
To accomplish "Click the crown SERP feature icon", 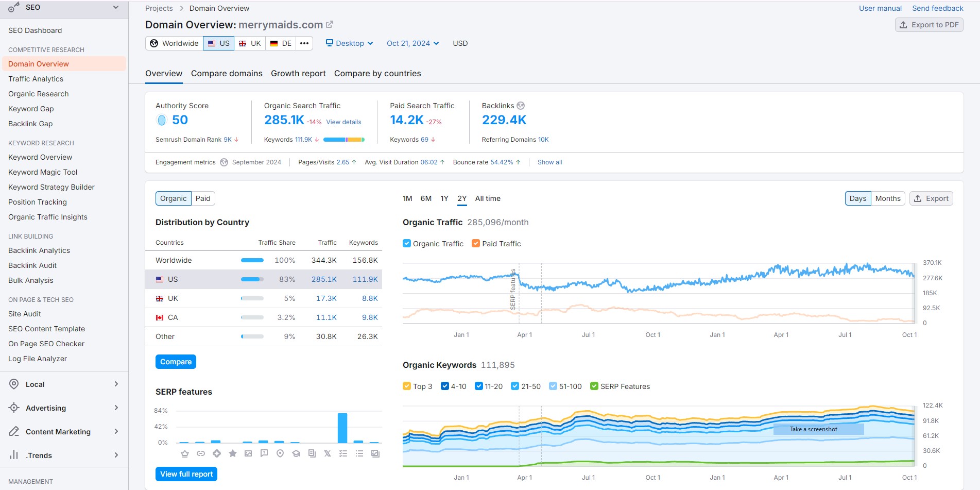I will 185,453.
